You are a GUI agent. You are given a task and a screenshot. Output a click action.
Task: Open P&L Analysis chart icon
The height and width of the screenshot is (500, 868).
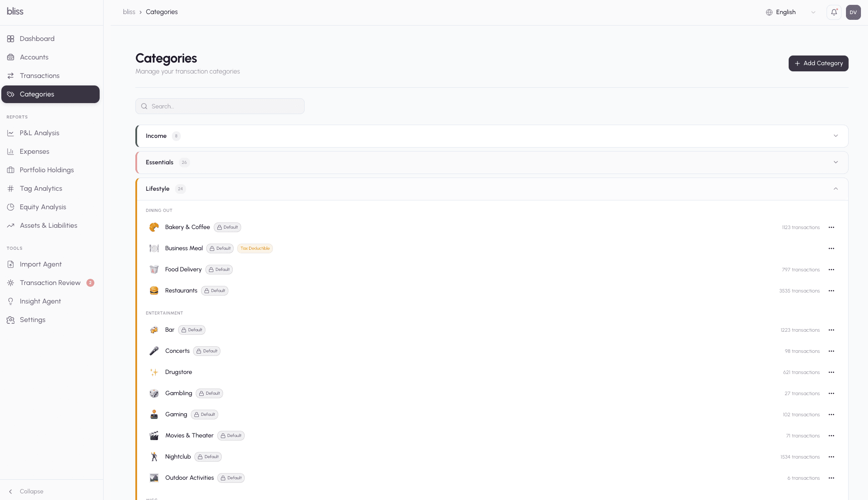pos(11,133)
